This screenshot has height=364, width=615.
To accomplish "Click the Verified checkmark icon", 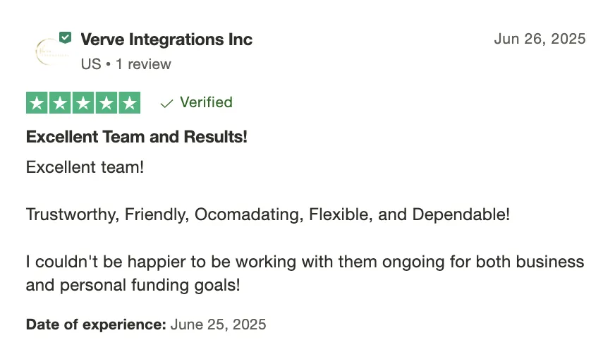I will coord(166,104).
